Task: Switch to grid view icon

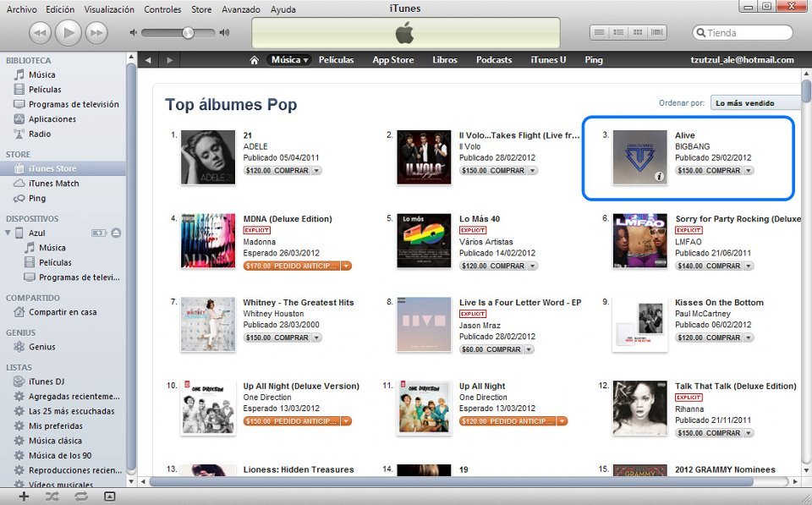Action: click(638, 33)
